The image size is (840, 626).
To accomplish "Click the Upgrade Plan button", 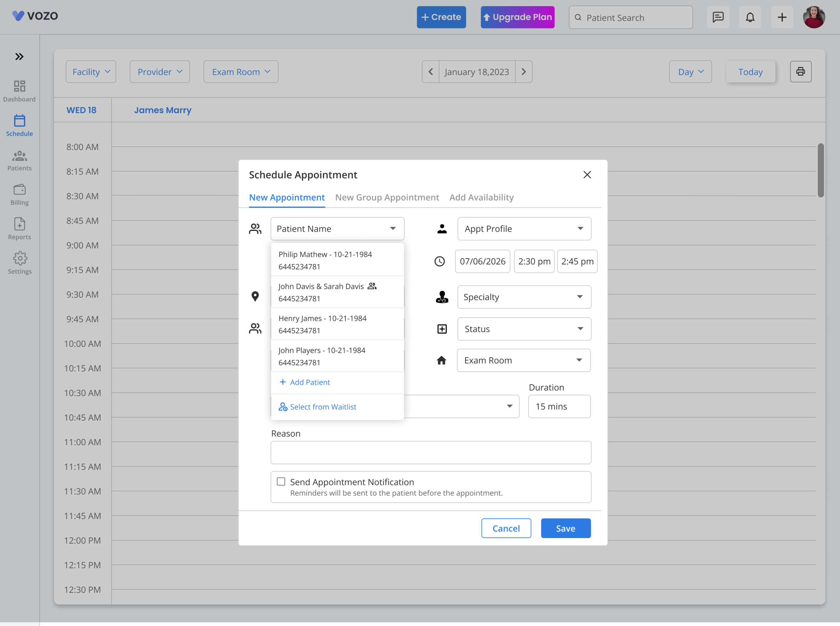I will pos(517,17).
